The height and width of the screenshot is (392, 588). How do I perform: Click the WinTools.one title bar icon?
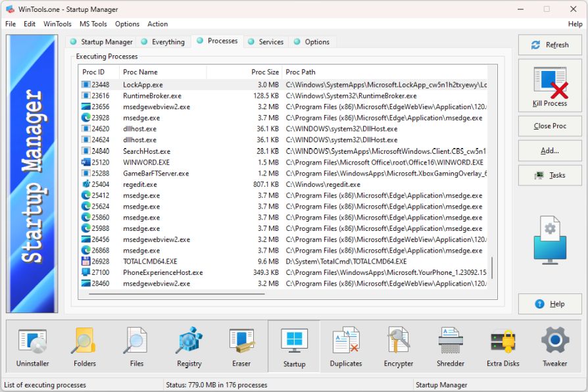coord(10,9)
